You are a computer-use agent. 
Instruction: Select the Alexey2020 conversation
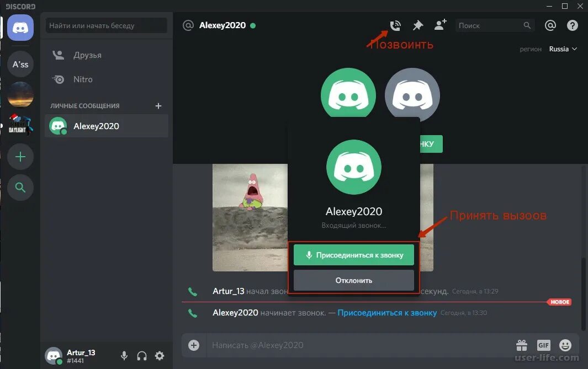[107, 126]
